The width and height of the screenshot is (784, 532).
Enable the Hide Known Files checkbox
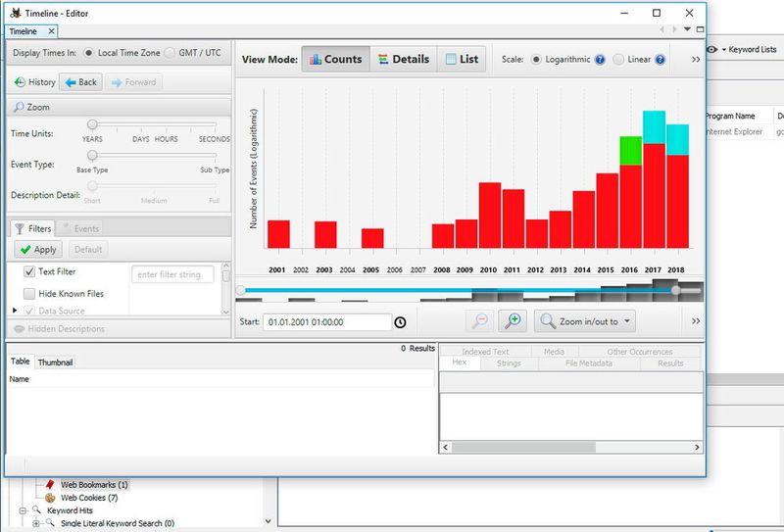pos(28,293)
